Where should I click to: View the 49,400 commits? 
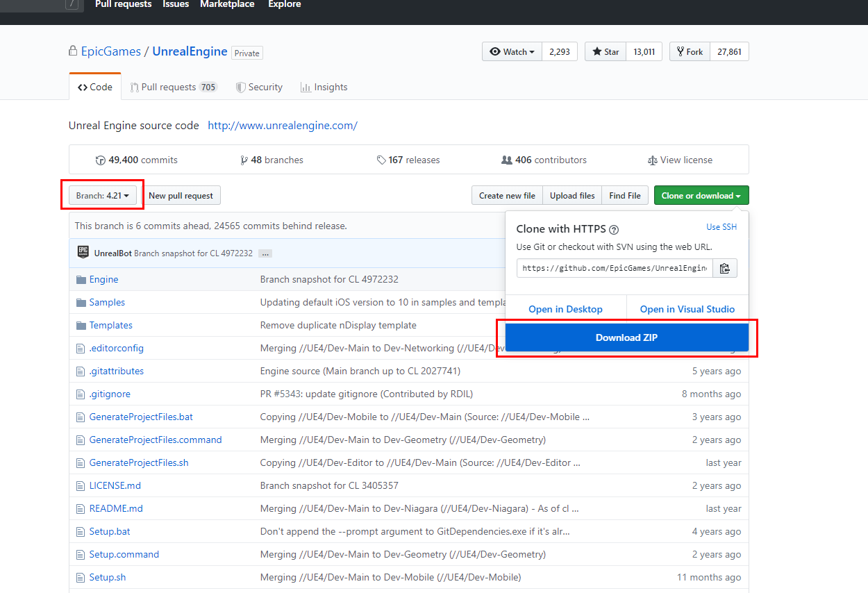[137, 160]
